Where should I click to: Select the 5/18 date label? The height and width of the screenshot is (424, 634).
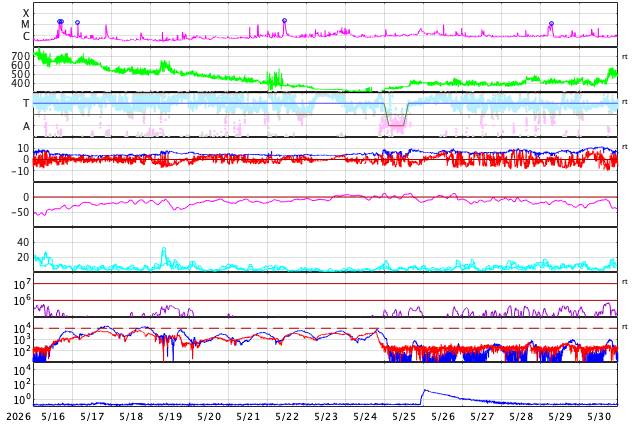click(131, 417)
